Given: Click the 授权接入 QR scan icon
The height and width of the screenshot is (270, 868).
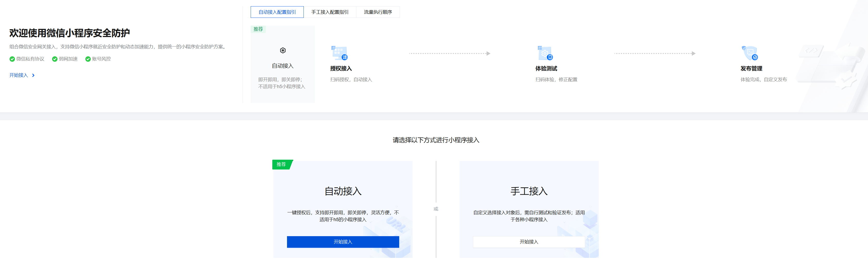Looking at the screenshot, I should [x=339, y=53].
